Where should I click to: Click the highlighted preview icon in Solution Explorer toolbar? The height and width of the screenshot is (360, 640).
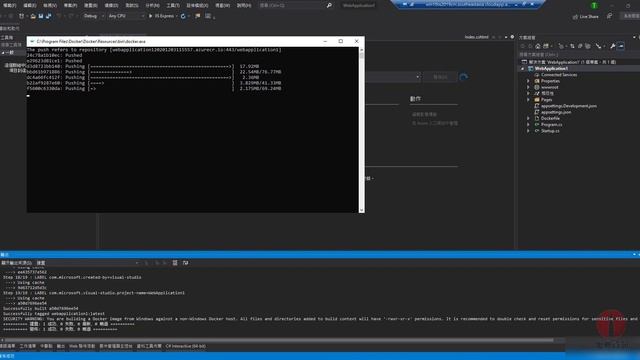coord(621,46)
